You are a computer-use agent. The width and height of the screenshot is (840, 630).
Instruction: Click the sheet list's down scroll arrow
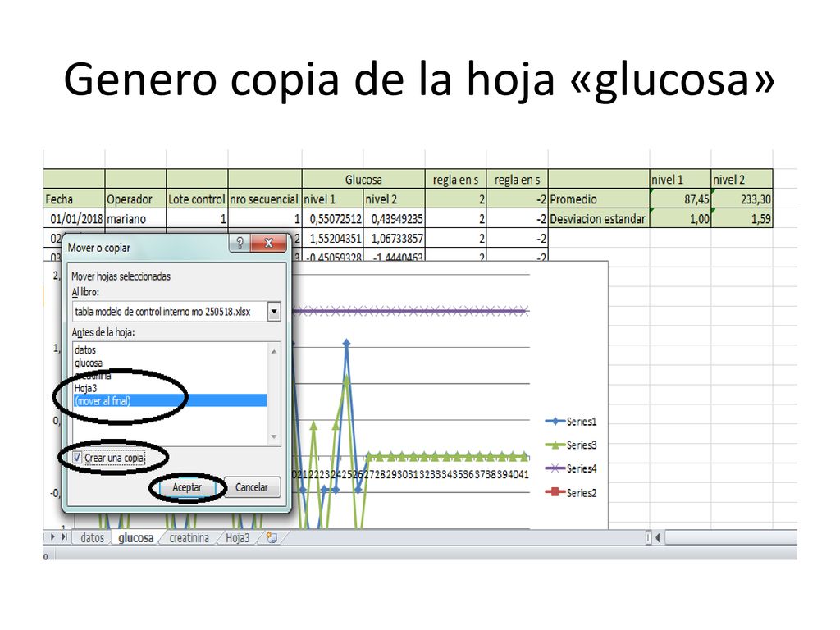pyautogui.click(x=274, y=437)
